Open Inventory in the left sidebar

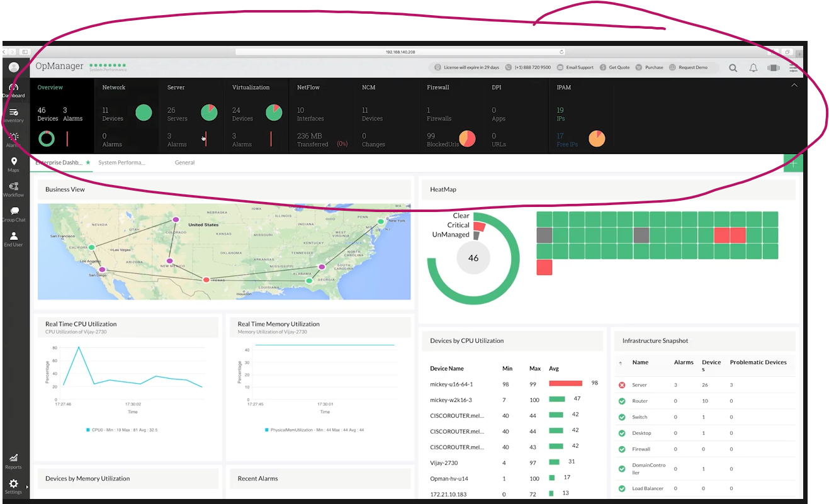(14, 115)
